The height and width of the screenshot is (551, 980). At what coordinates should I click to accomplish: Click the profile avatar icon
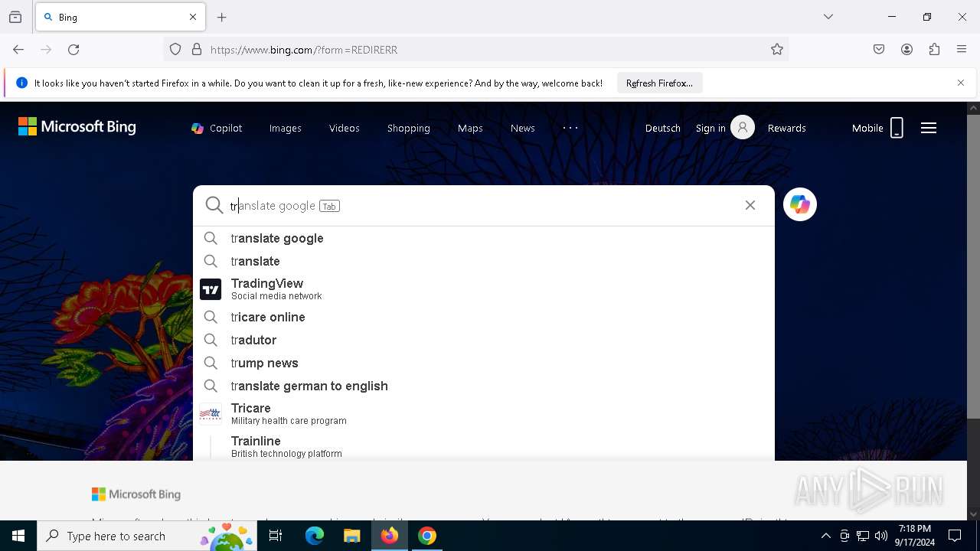point(743,127)
